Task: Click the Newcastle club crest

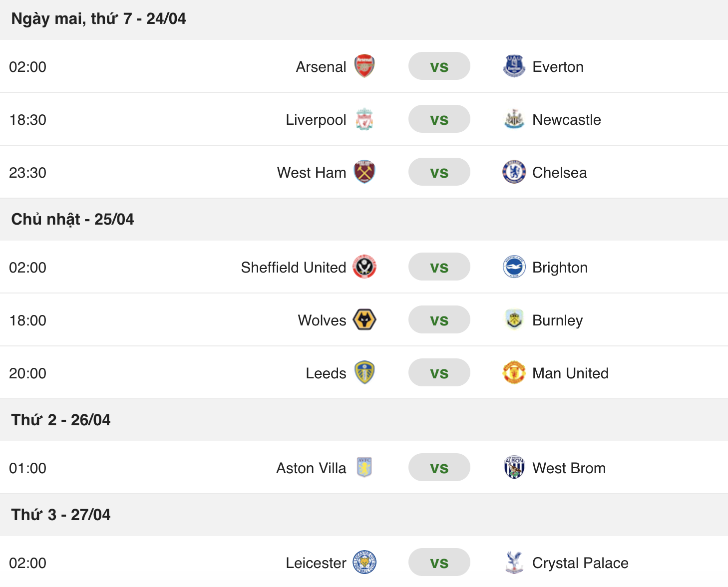Action: click(514, 119)
